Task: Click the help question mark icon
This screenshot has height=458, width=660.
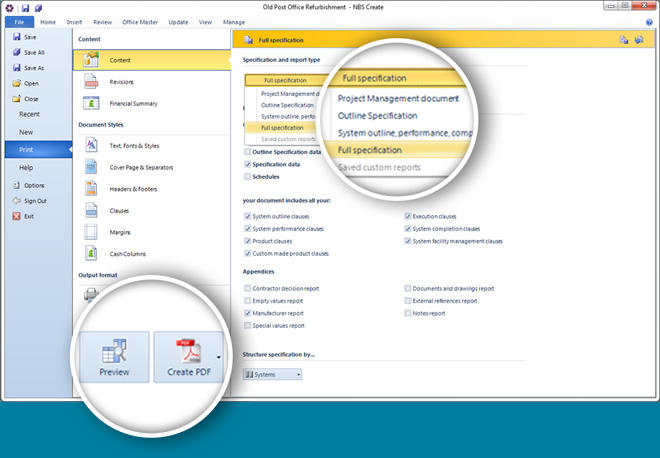Action: pyautogui.click(x=649, y=21)
